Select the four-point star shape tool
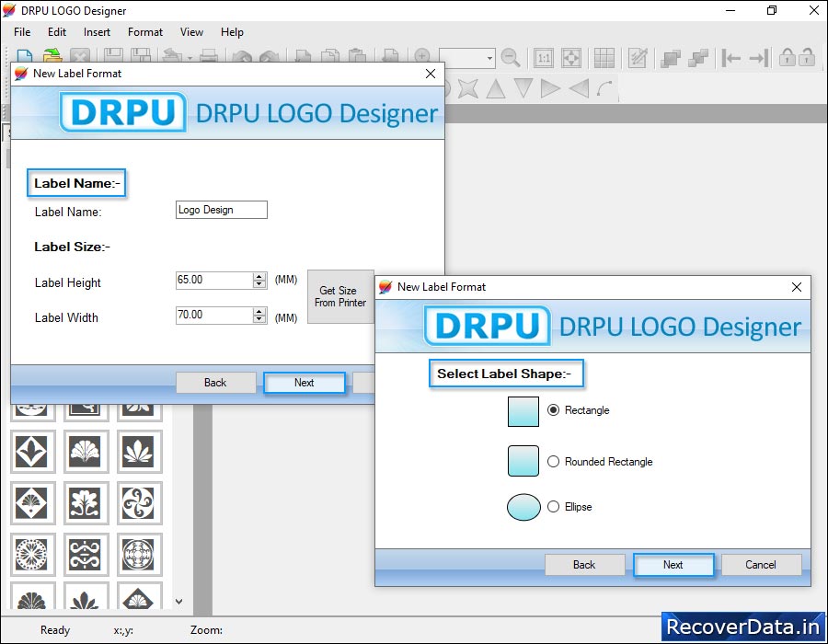828x644 pixels. [x=468, y=88]
